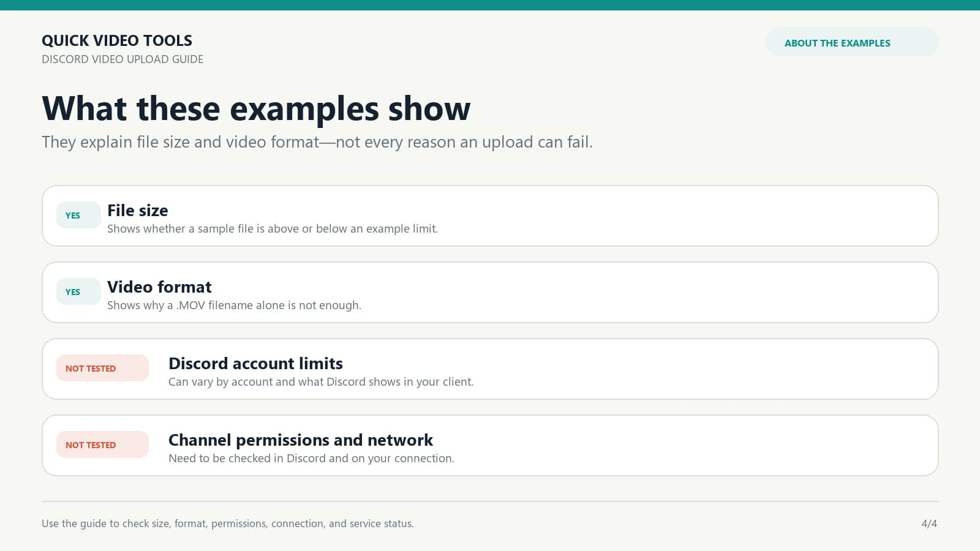Click the NOT TESTED badge for Channel permissions

point(102,444)
